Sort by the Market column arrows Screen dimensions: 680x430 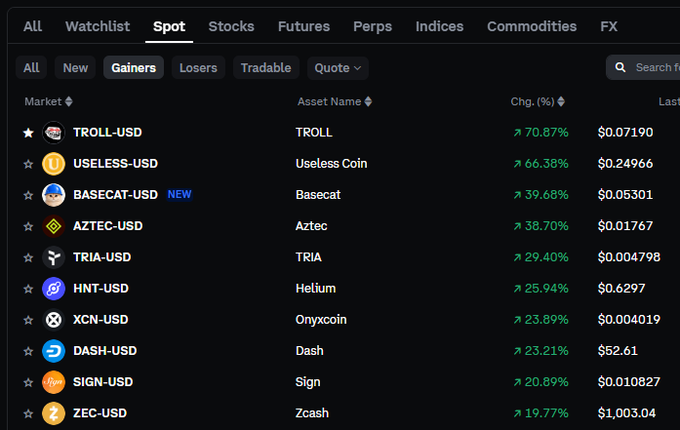click(x=69, y=101)
